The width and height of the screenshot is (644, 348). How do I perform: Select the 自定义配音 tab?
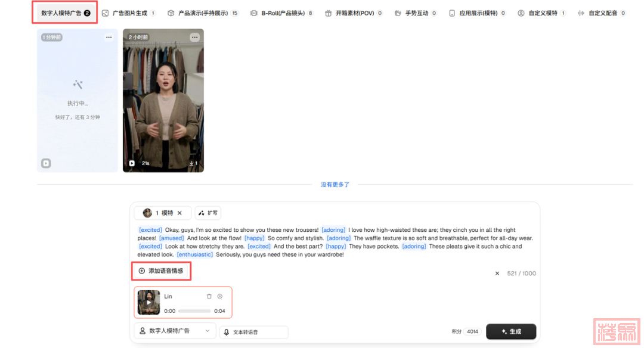pyautogui.click(x=602, y=13)
